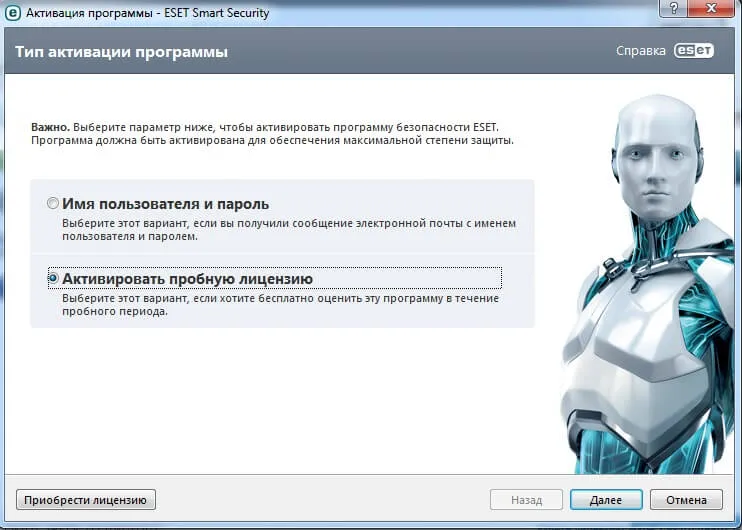Open the 'Справка' help link

click(x=640, y=51)
